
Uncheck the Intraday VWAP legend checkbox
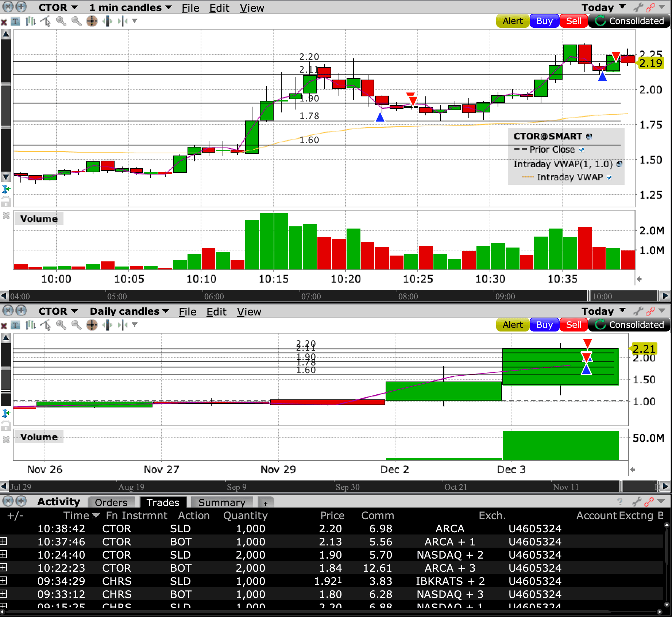609,177
